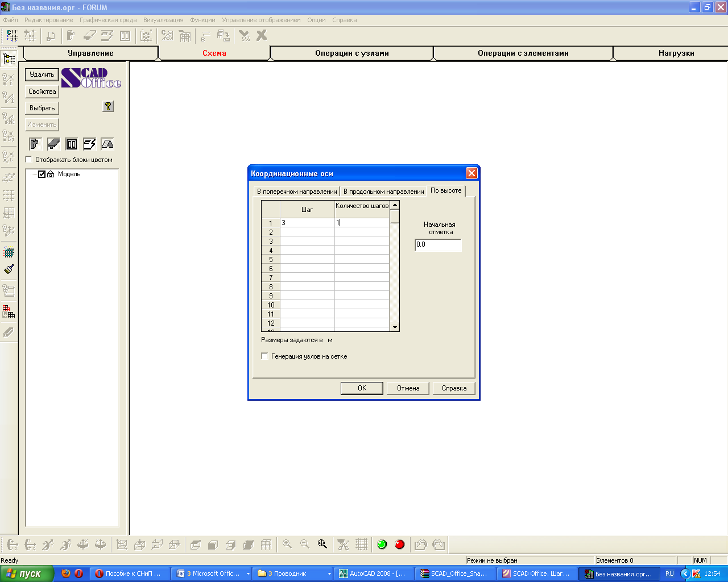This screenshot has height=582, width=728.
Task: Select the column block icon in left panel
Action: click(x=36, y=144)
